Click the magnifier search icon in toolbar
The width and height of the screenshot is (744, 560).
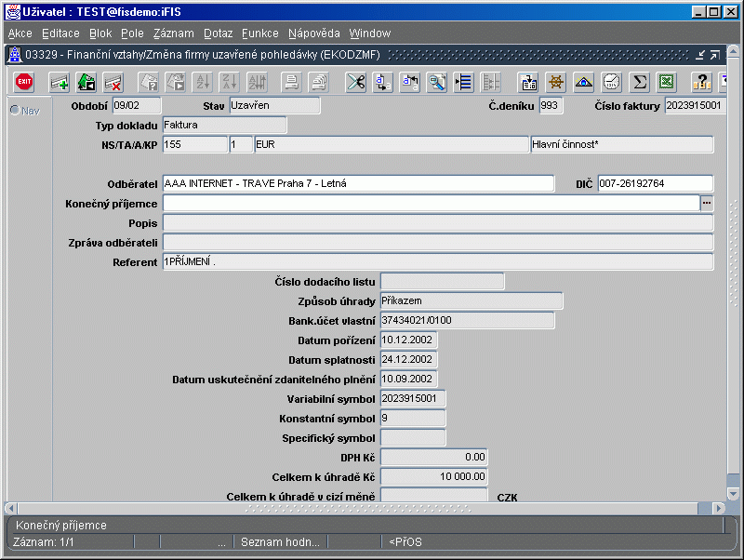(436, 82)
